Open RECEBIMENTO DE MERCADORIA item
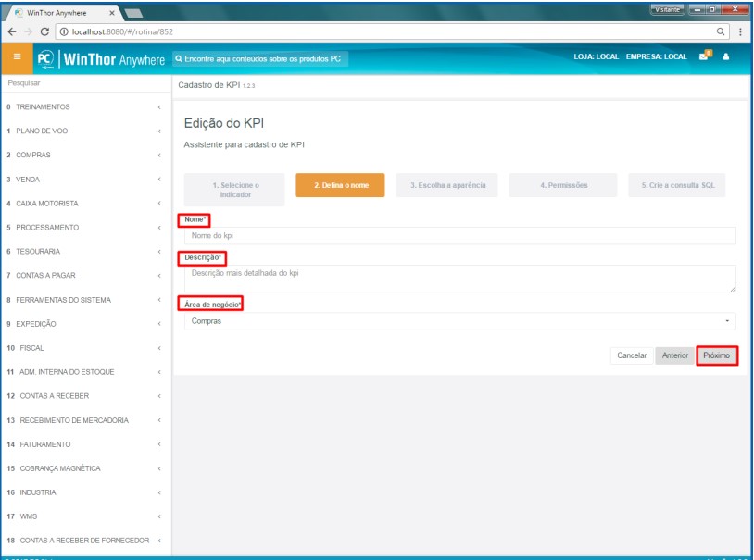Screen dimensions: 754x560 coord(84,420)
